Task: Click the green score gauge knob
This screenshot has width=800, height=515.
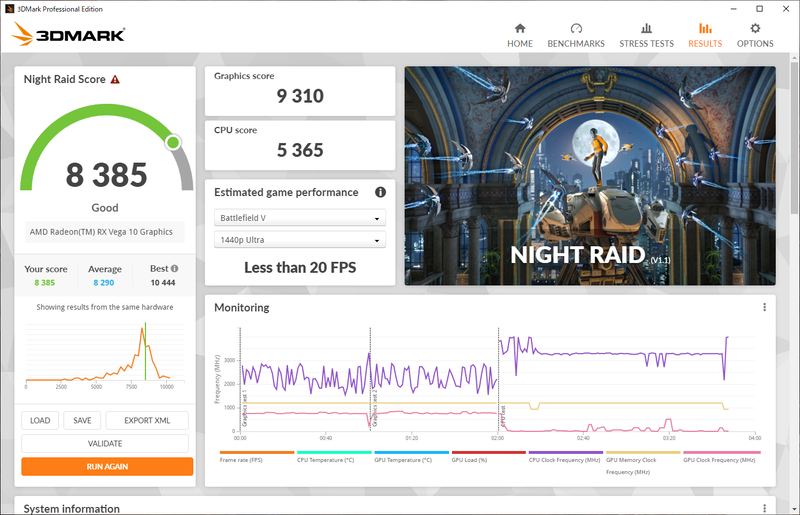Action: 173,142
